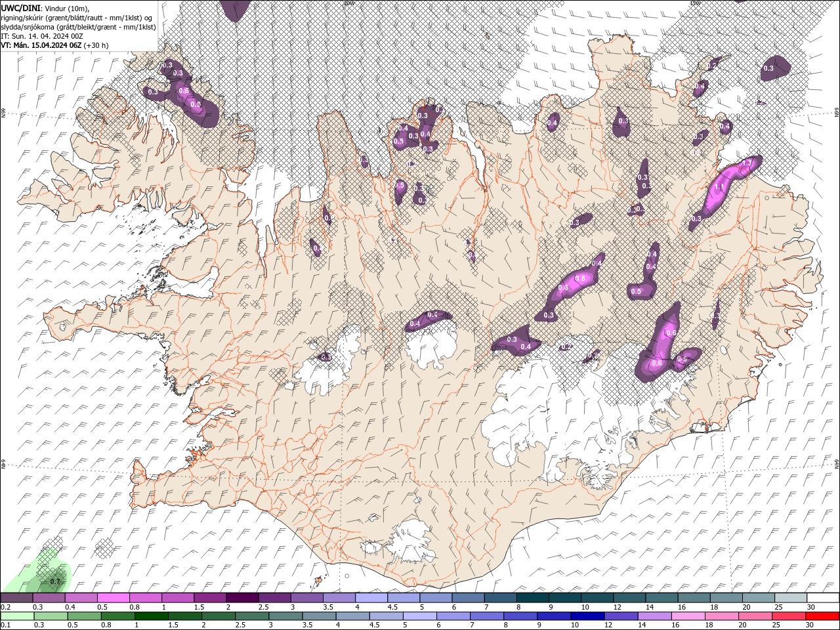
Task: Click the 'Vindur (10m)' header text
Action: point(66,8)
